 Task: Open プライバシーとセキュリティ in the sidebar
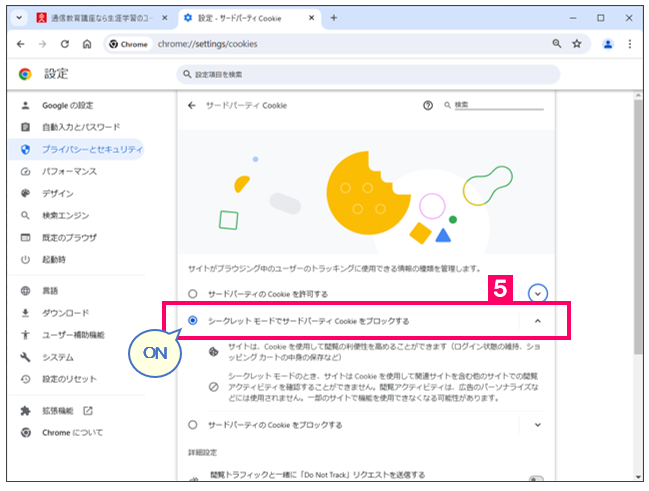click(x=91, y=149)
